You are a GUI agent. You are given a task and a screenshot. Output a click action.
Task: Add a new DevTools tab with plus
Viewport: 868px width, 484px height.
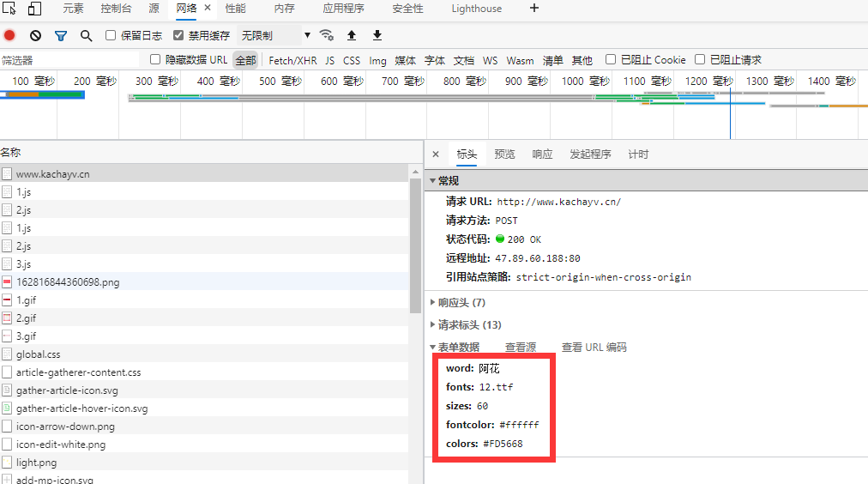click(x=534, y=8)
